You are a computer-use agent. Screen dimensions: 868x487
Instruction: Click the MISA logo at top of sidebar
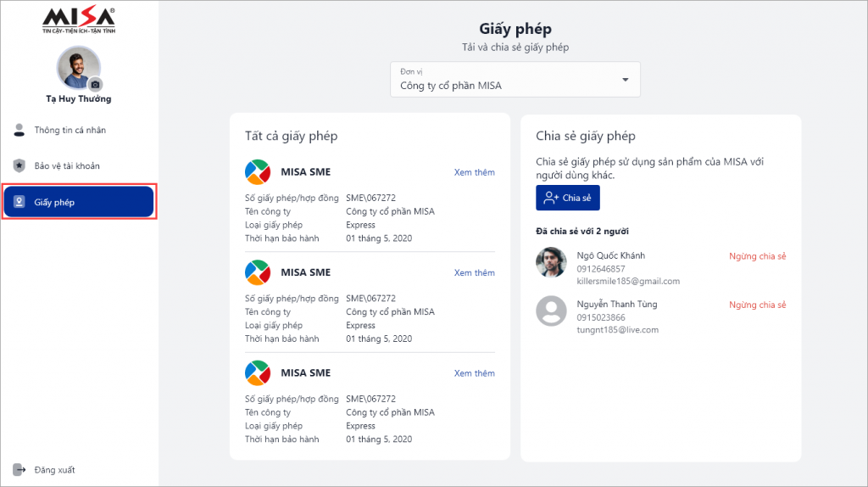(79, 21)
